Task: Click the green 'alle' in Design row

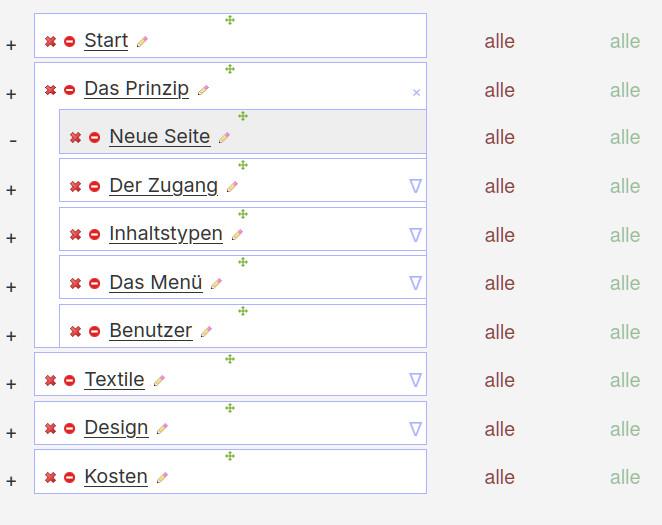Action: 625,429
